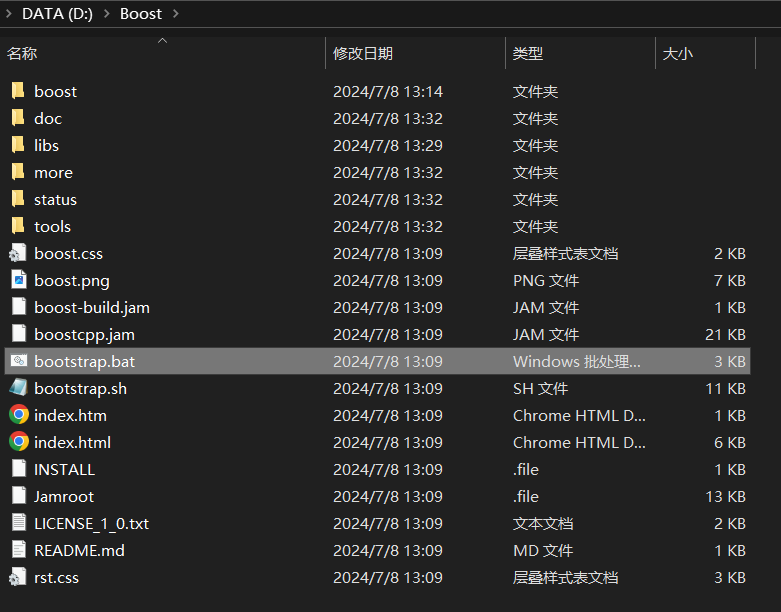The height and width of the screenshot is (612, 781).
Task: Select the file name boost.css
Action: (68, 253)
